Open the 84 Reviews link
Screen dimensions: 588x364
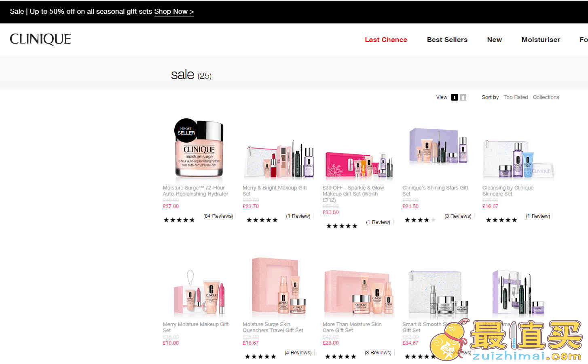coord(218,216)
